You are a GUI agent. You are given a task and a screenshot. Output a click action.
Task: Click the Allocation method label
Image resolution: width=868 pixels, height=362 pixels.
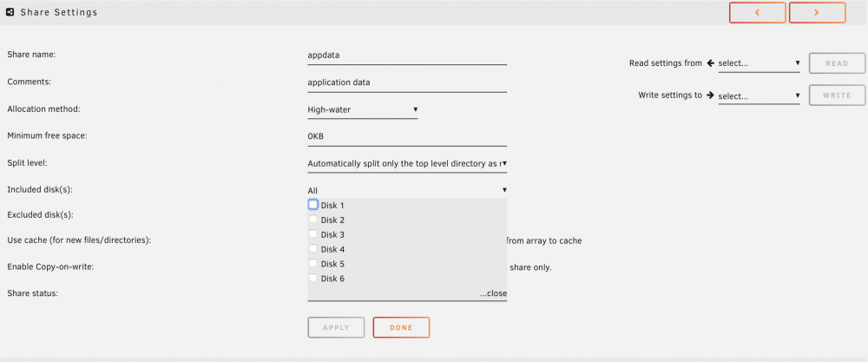[x=43, y=109]
